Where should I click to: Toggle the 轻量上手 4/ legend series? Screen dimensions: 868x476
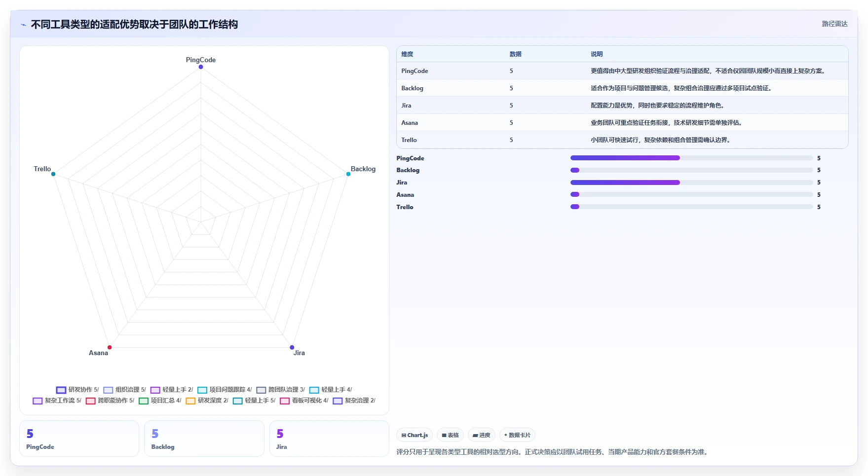pos(331,390)
